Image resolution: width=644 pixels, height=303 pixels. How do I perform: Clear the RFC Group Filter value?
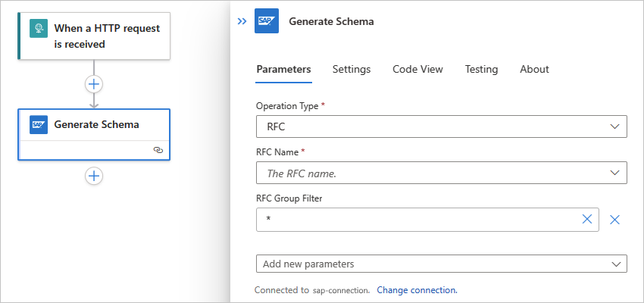click(x=586, y=220)
